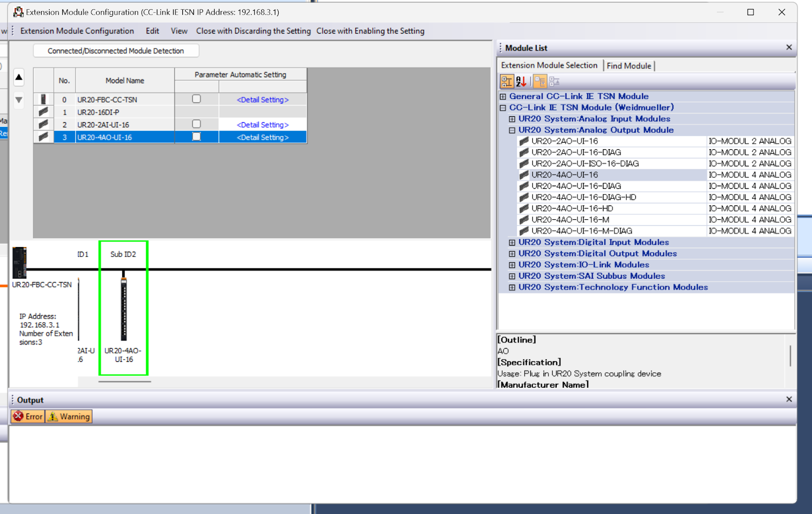Select the UR20-4AO-UI-16 module graphic in diagram
Image resolution: width=812 pixels, height=514 pixels.
pyautogui.click(x=123, y=309)
